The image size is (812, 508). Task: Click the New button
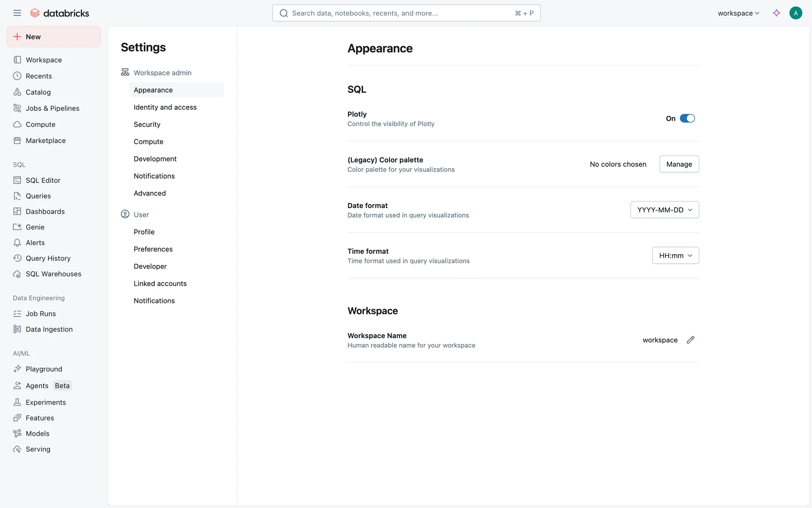pos(54,37)
